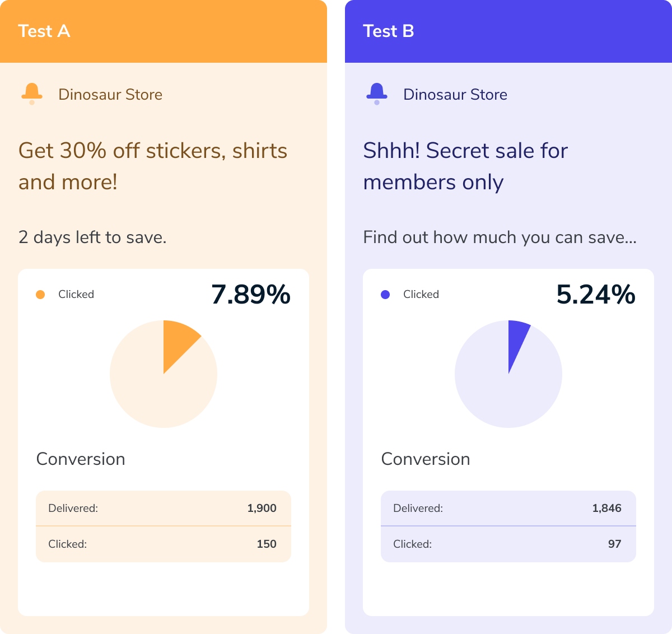The image size is (672, 634).
Task: Click the orange bell icon in Test A
Action: tap(32, 94)
